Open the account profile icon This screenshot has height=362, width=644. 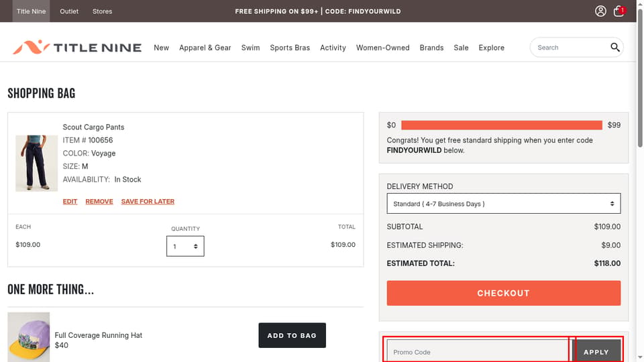tap(600, 11)
